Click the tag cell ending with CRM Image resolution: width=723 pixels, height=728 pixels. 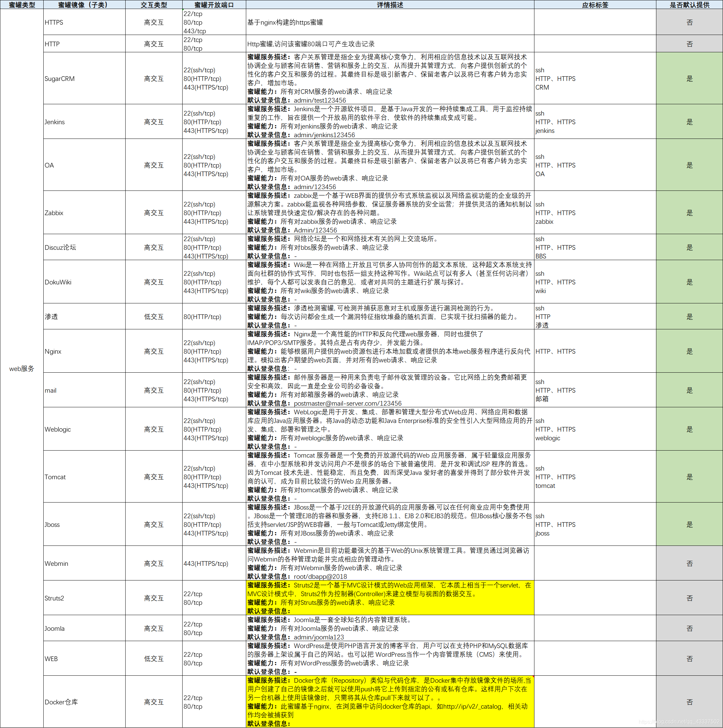tap(595, 78)
